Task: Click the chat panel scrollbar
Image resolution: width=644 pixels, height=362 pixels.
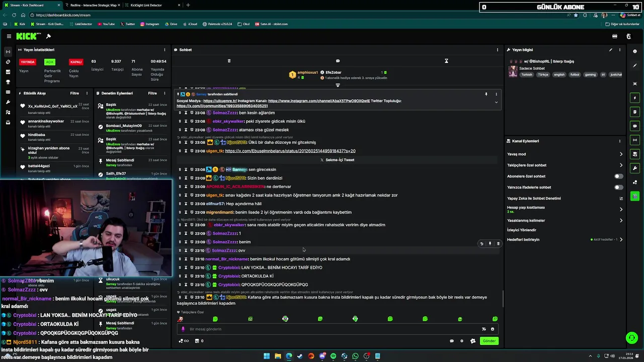Action: coord(503,299)
